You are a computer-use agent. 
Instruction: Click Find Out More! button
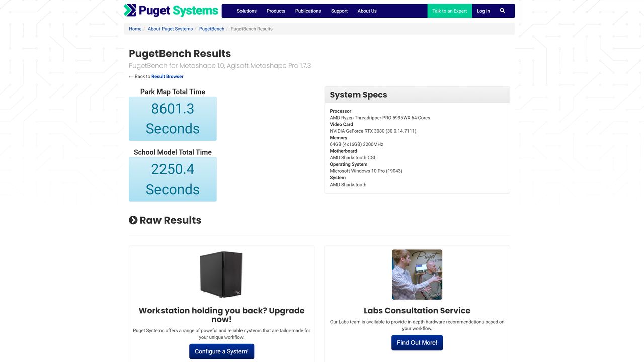417,343
